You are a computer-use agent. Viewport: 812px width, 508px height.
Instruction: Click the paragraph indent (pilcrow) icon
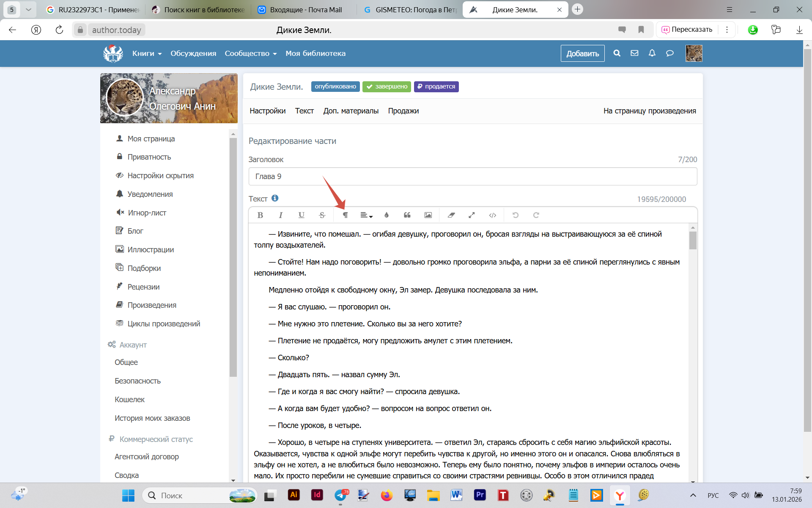click(345, 215)
